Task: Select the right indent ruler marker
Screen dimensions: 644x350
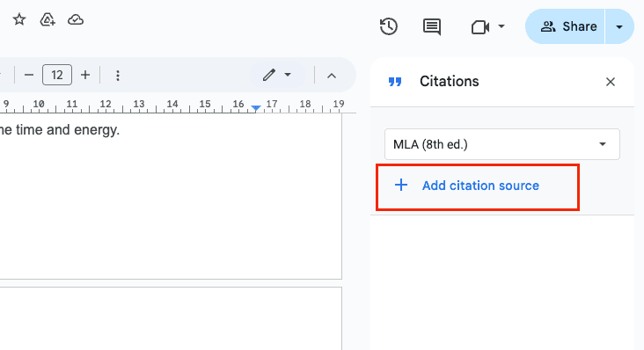Action: 256,108
